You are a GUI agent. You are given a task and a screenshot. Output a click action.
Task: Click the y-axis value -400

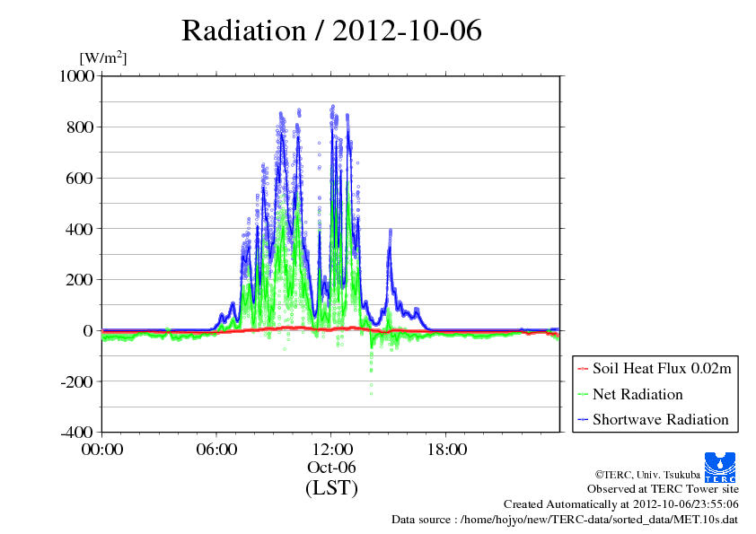pyautogui.click(x=77, y=433)
